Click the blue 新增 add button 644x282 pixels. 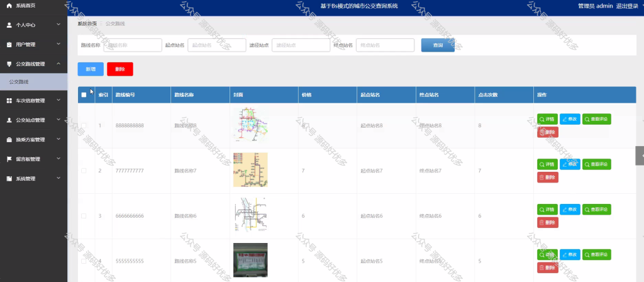pos(91,69)
